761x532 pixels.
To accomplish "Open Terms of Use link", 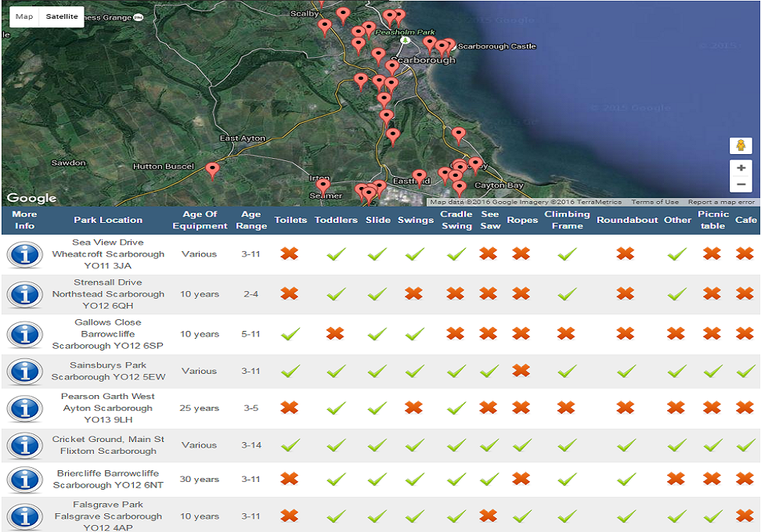I will click(655, 202).
